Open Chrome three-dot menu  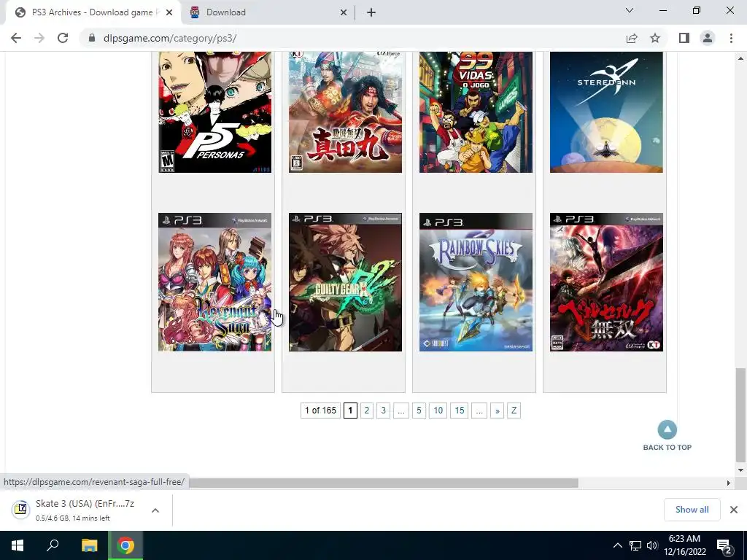[731, 38]
